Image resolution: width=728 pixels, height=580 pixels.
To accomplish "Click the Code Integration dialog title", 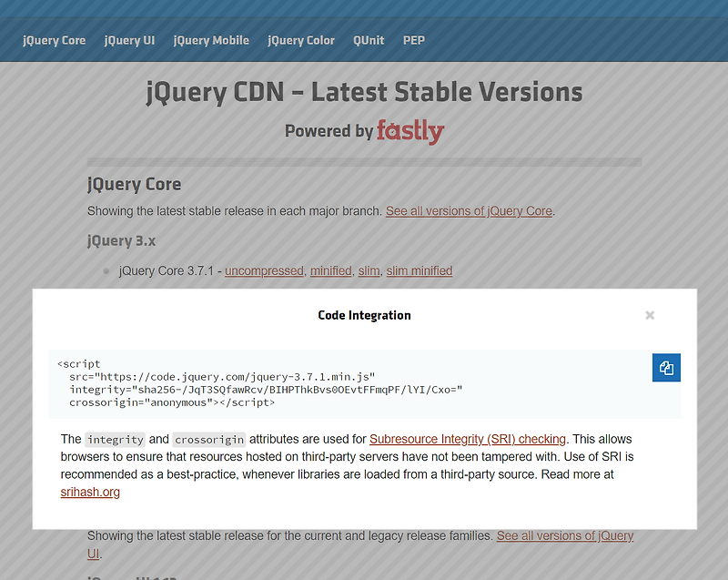I will (x=365, y=315).
